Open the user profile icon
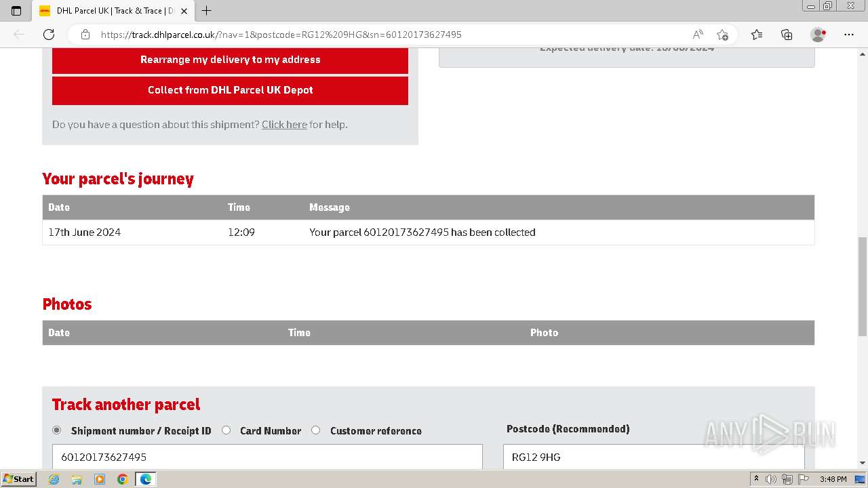Screen dimensions: 868x488 (x=818, y=35)
